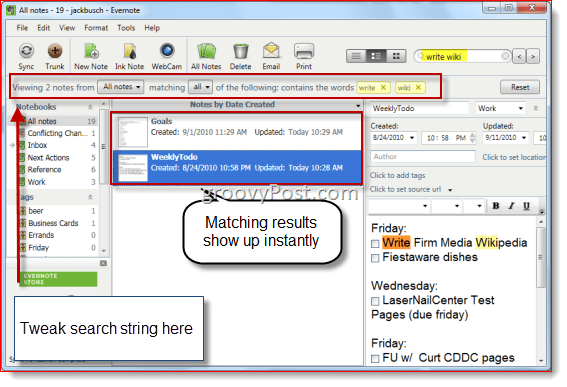Collapse the Tags section

(x=90, y=197)
